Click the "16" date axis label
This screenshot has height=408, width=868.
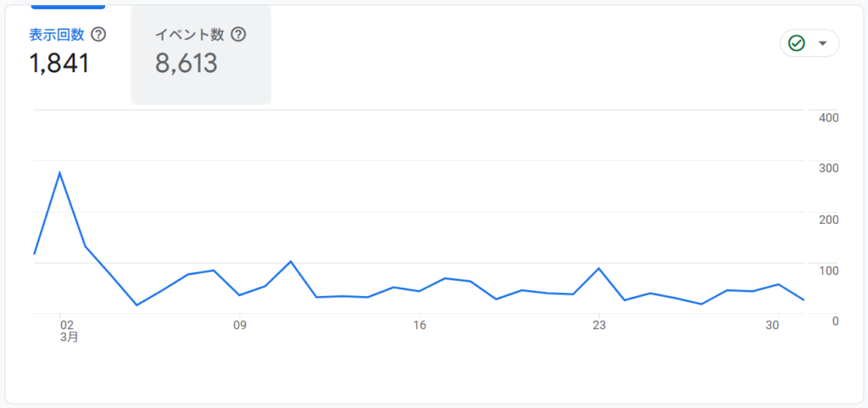419,324
